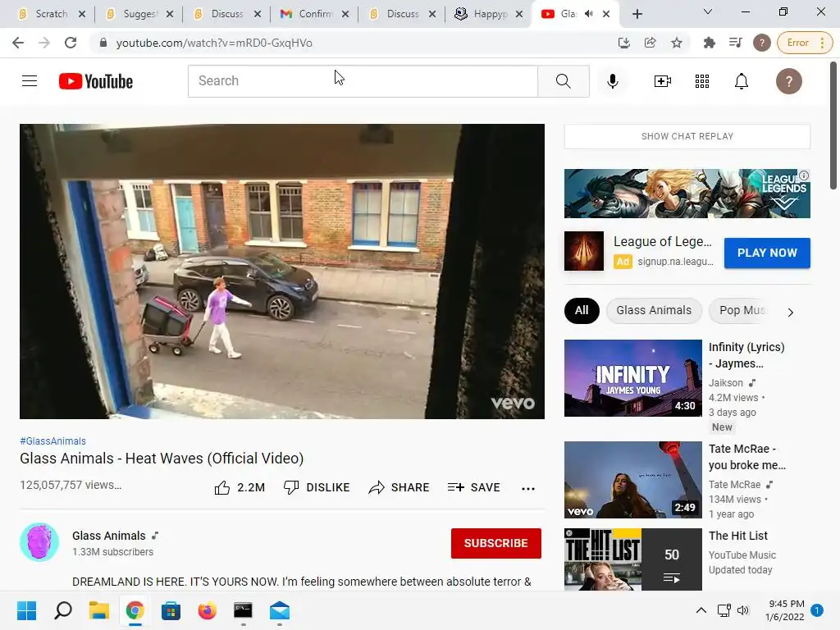Open the Chrome extensions puzzle icon
The image size is (840, 630).
pyautogui.click(x=710, y=43)
